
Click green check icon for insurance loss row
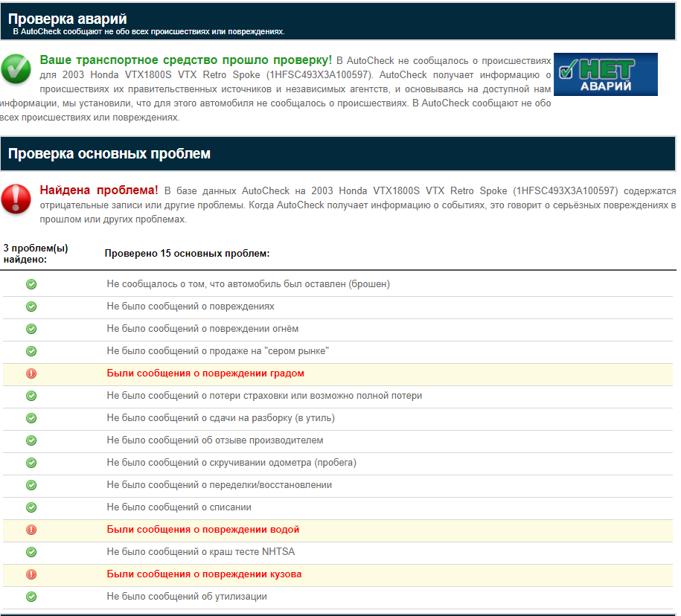pyautogui.click(x=31, y=396)
